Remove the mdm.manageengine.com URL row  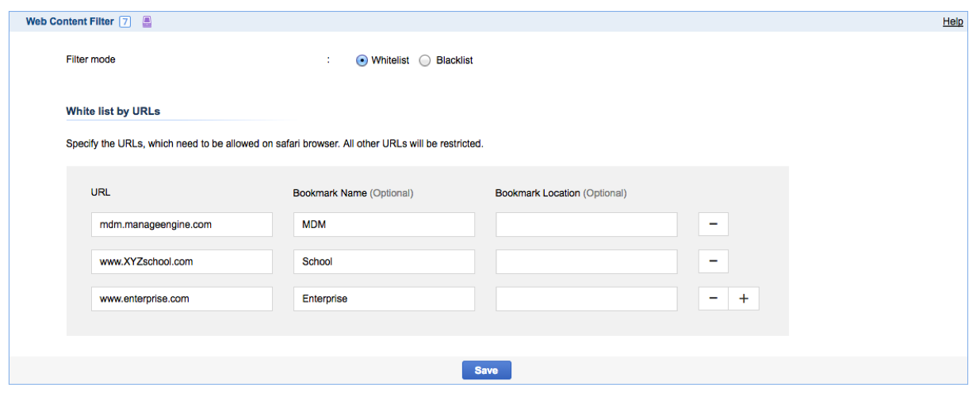pos(713,224)
